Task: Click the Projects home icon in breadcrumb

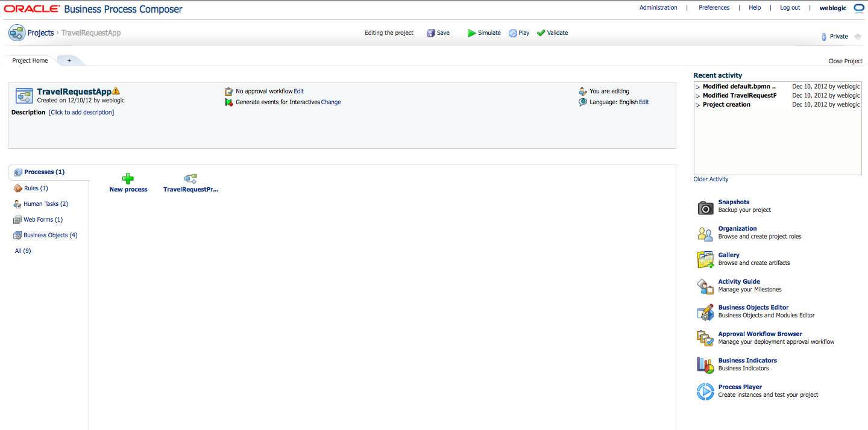Action: click(x=17, y=33)
